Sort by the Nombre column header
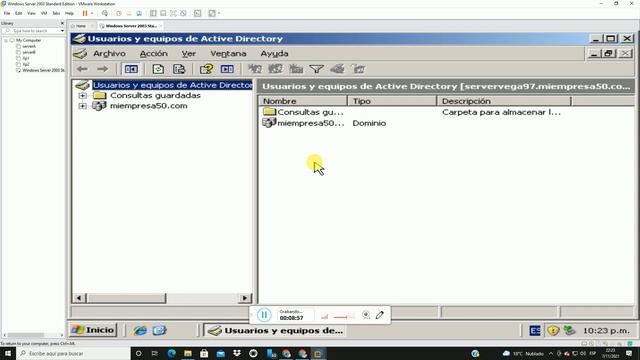640x360 pixels. pos(302,101)
